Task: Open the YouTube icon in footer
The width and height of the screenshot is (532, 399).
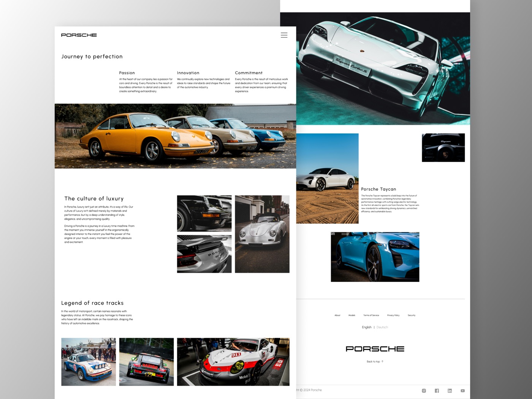Action: coord(462,391)
